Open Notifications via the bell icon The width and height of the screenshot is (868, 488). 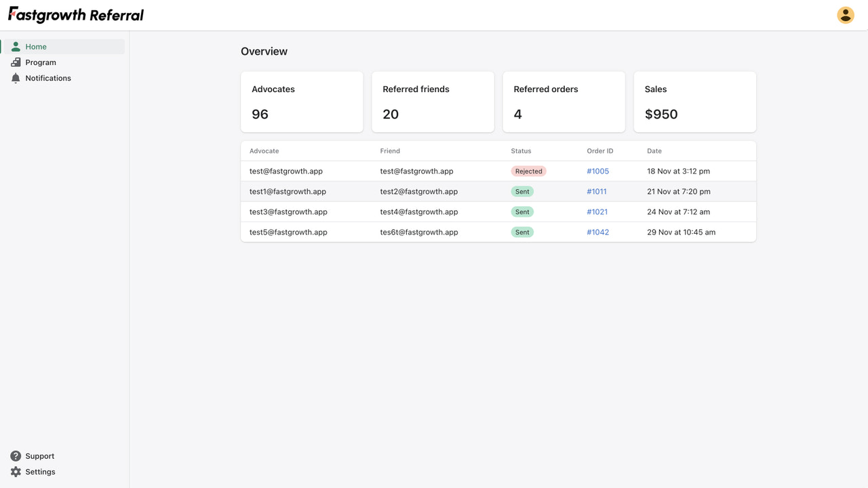pyautogui.click(x=15, y=77)
